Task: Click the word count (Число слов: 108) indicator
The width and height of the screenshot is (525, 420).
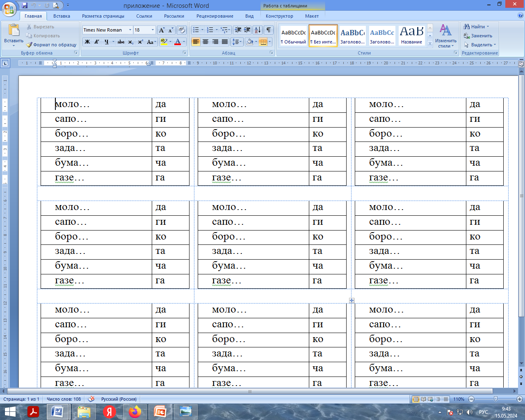Action: tap(64, 399)
